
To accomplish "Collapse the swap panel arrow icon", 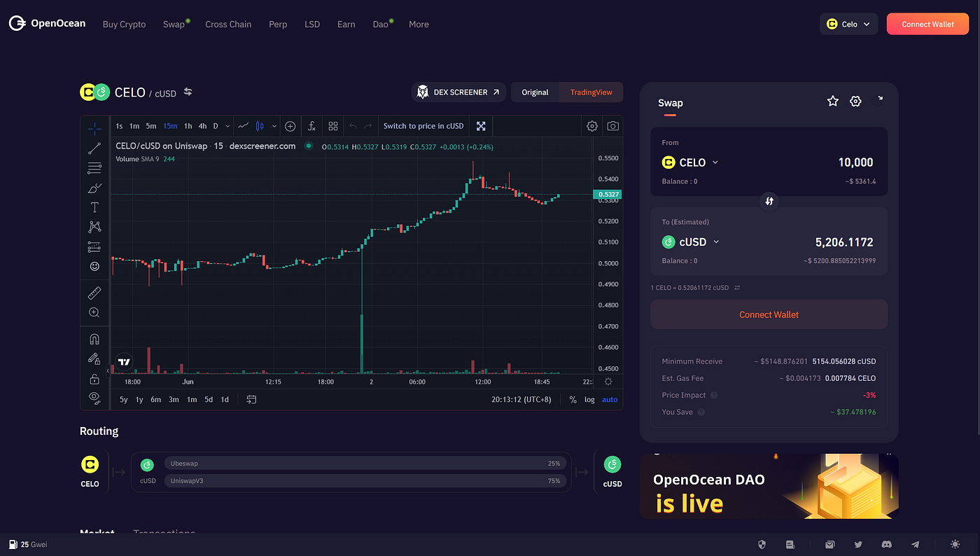I will 880,99.
